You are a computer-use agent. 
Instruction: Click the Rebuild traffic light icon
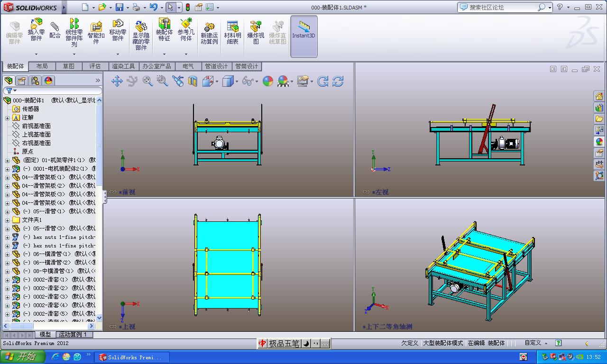pyautogui.click(x=188, y=7)
